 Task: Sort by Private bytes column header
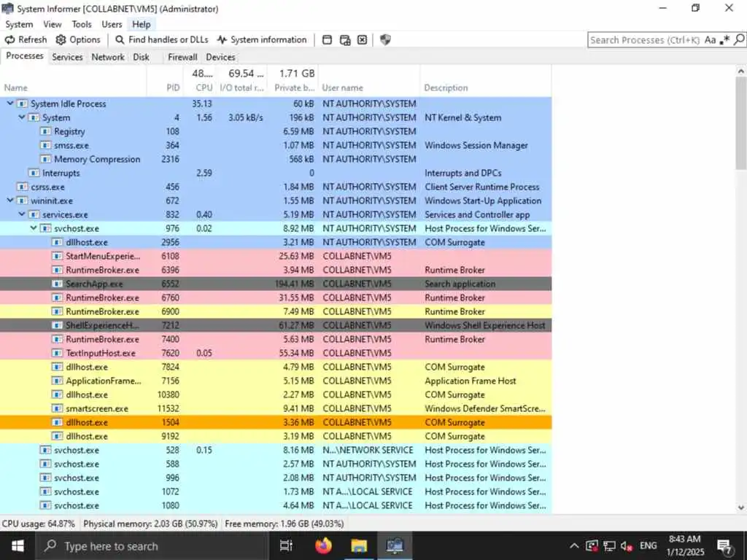tap(293, 87)
